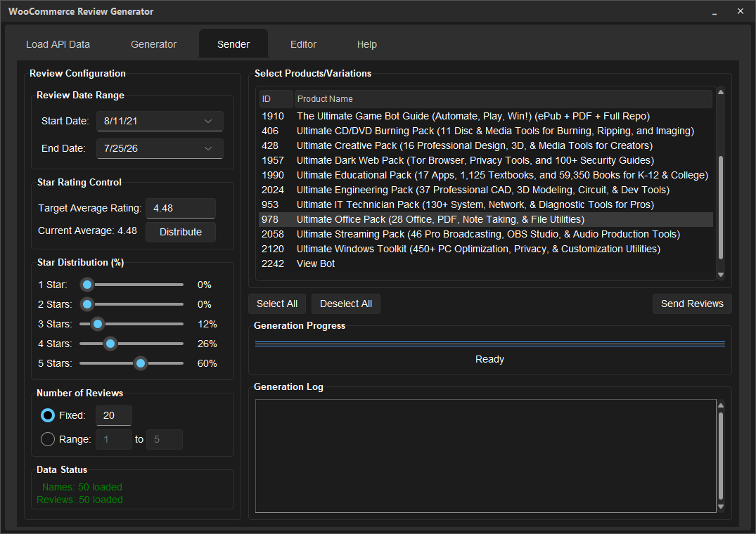Go to the Editor tab
The width and height of the screenshot is (756, 534).
click(303, 44)
